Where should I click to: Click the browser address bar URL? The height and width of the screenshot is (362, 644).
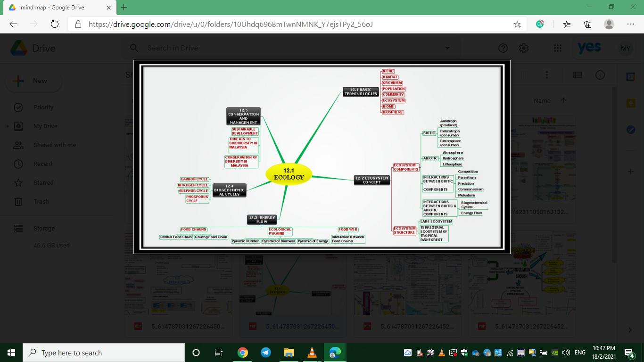pyautogui.click(x=231, y=24)
